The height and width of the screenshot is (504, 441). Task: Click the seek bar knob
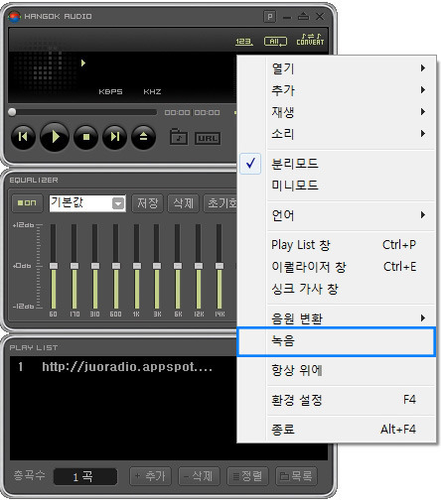pos(12,112)
